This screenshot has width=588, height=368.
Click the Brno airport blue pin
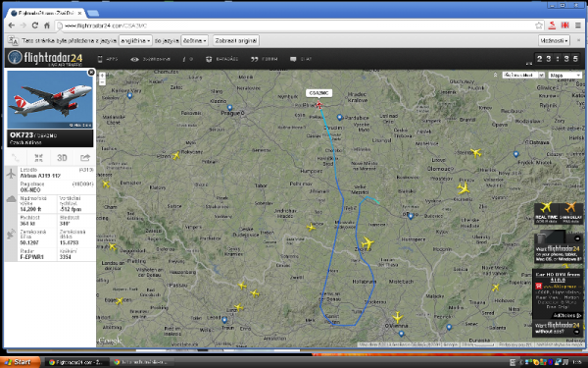point(411,216)
